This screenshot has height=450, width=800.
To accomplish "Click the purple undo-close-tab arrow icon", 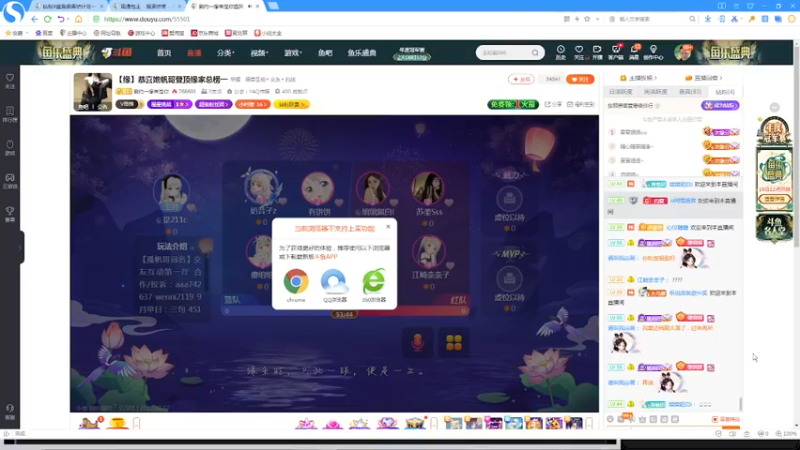I will point(61,19).
